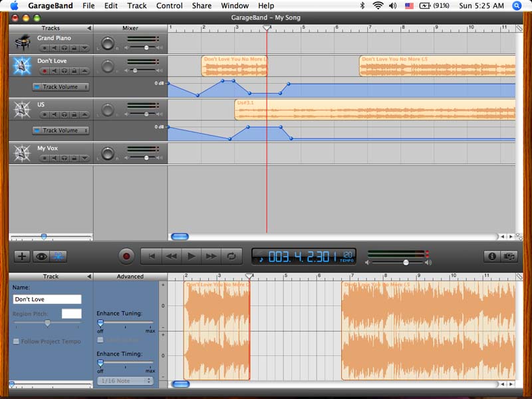Image resolution: width=532 pixels, height=399 pixels.
Task: Select the Don't Love track icon
Action: [x=23, y=65]
